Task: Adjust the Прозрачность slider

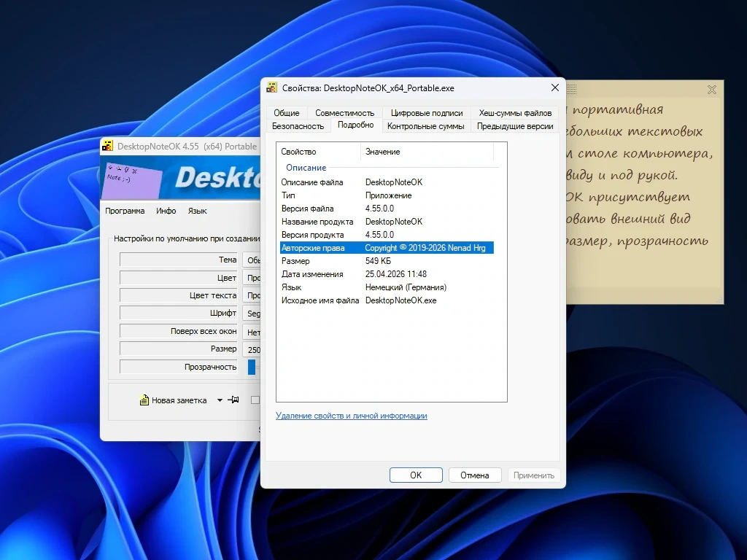Action: tap(252, 367)
